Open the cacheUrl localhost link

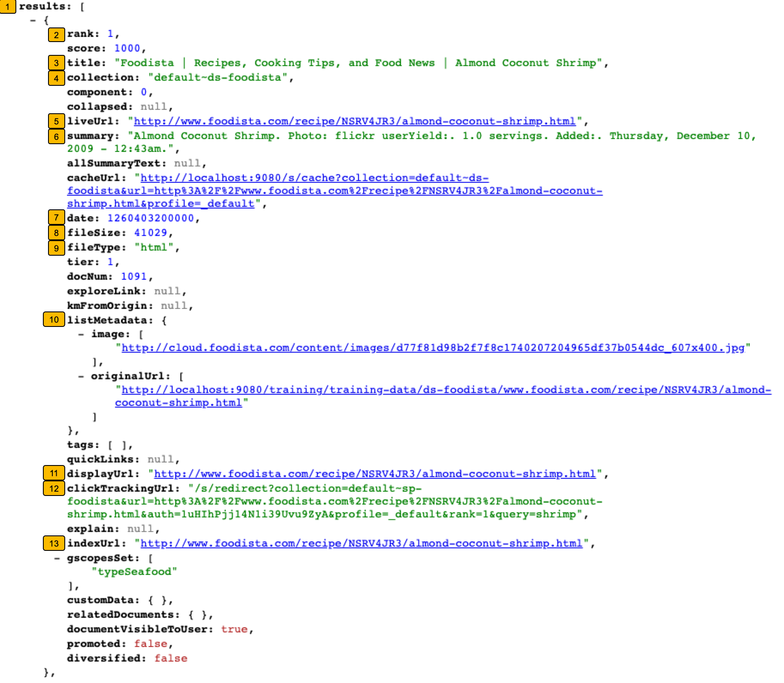[312, 178]
